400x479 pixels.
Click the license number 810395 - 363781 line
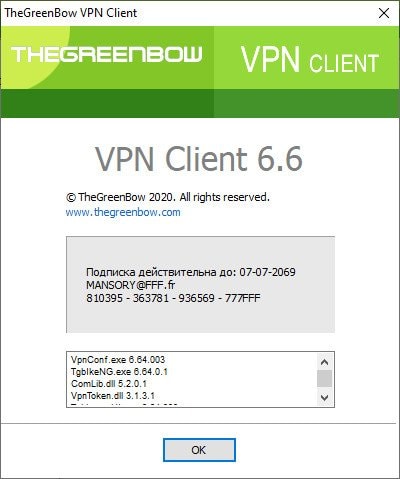(173, 298)
